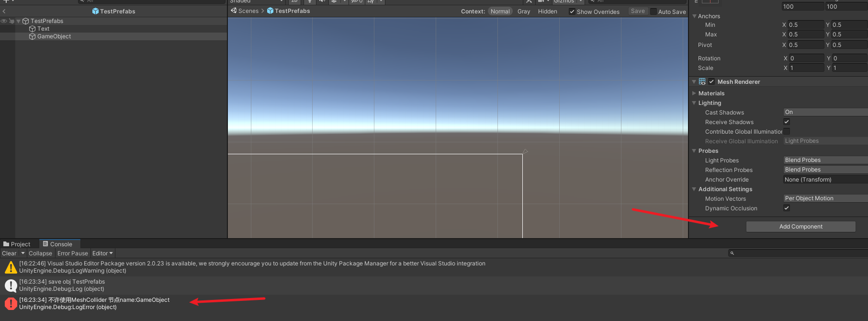Image resolution: width=868 pixels, height=321 pixels.
Task: Uncheck Receive Shadows
Action: [787, 122]
